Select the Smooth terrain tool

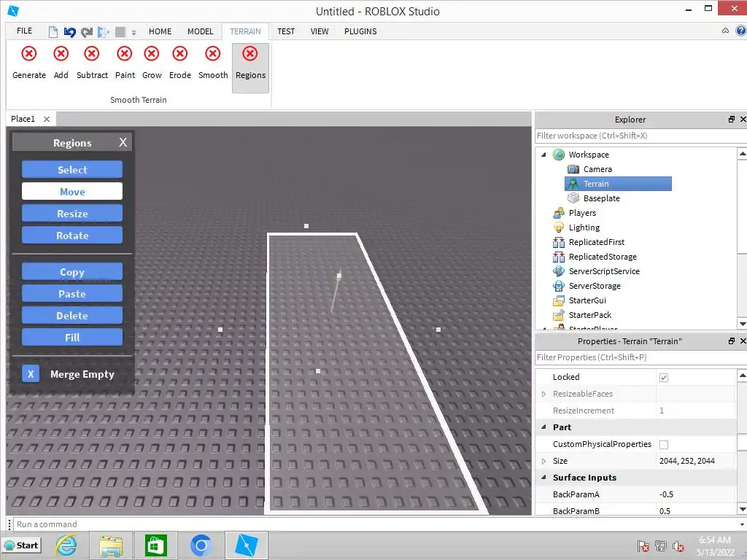[x=213, y=63]
